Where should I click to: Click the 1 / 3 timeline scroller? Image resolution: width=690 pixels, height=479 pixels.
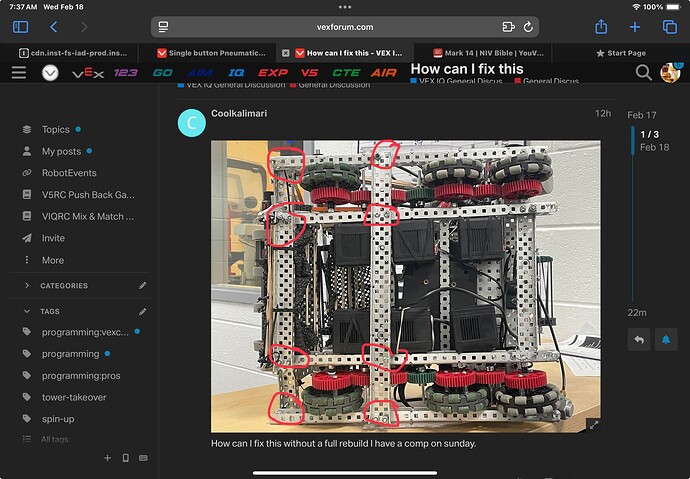coord(650,140)
